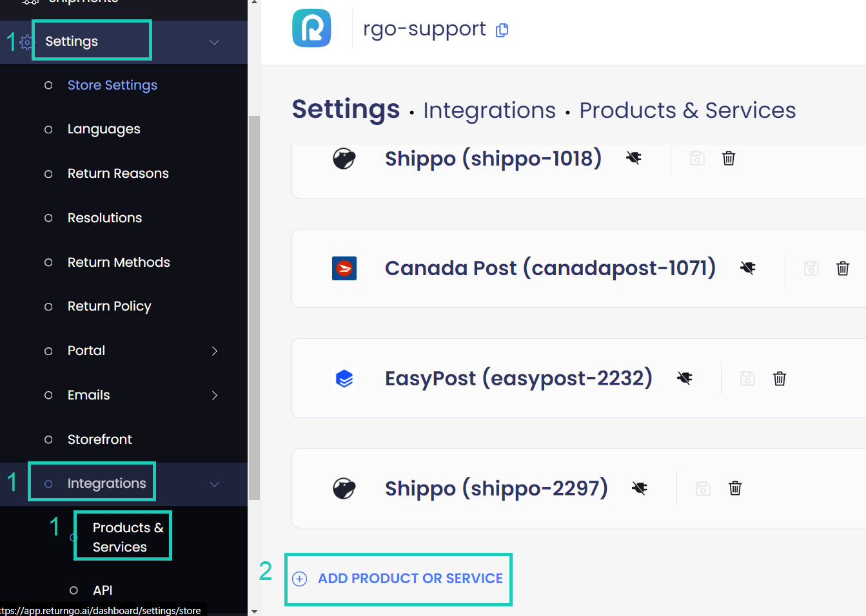Copy the store name using the copy icon
This screenshot has width=866, height=616.
point(502,30)
